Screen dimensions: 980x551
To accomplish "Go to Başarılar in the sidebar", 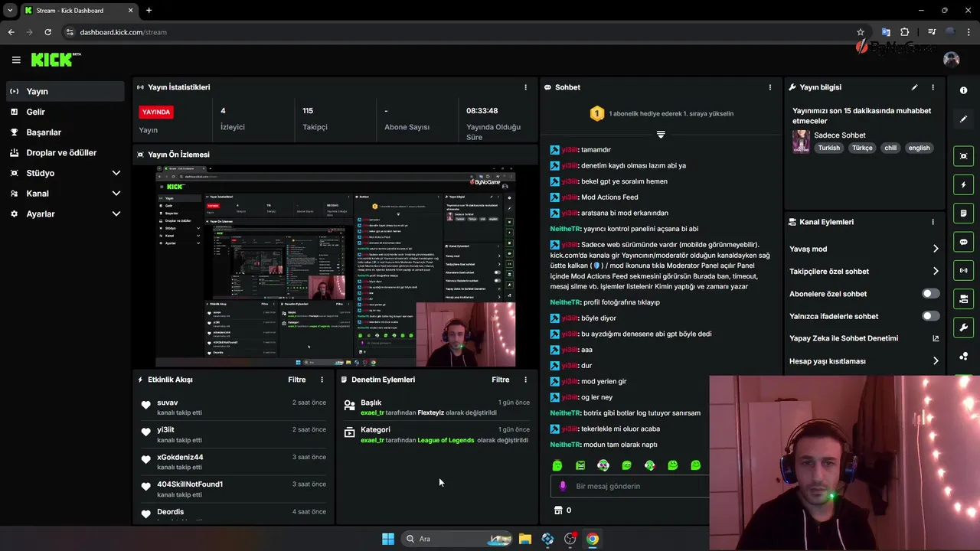I will click(64, 132).
